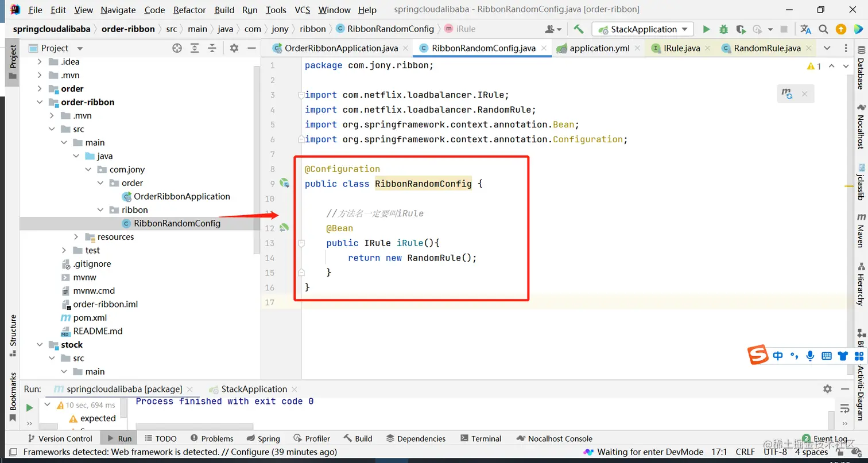Select pom.xml in the order-ribbon module
The width and height of the screenshot is (868, 463).
pos(90,318)
